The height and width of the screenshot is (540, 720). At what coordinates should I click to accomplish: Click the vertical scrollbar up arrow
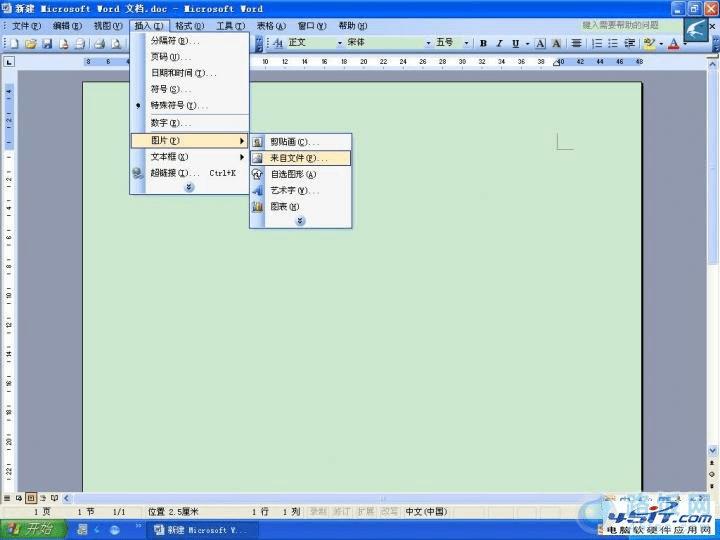[x=713, y=65]
